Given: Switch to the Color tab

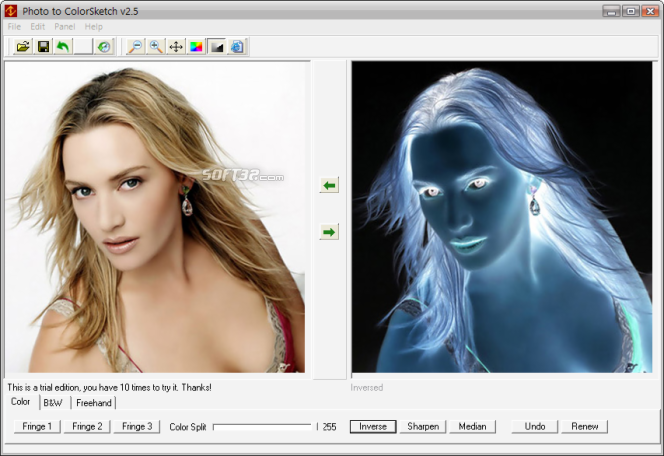Looking at the screenshot, I should (21, 401).
